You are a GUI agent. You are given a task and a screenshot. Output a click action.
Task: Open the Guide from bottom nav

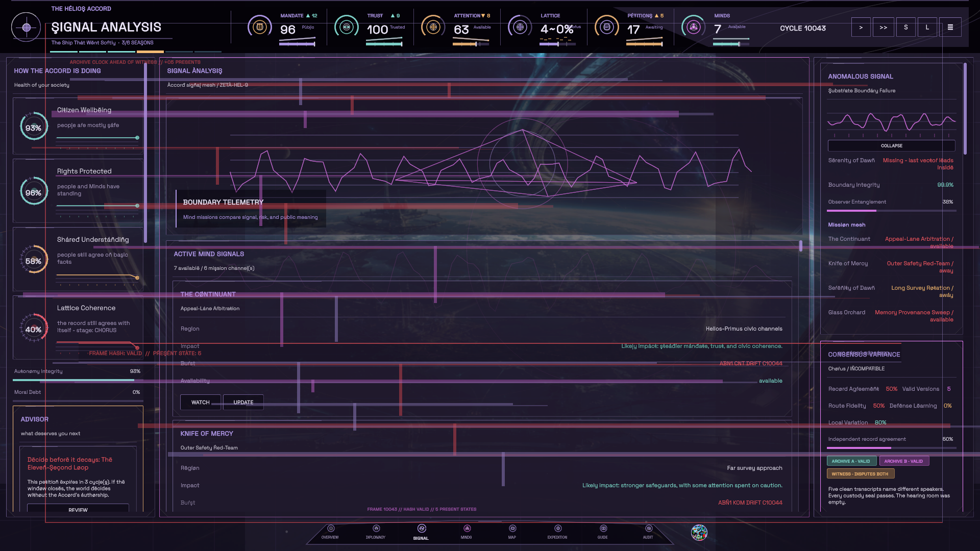(x=603, y=532)
